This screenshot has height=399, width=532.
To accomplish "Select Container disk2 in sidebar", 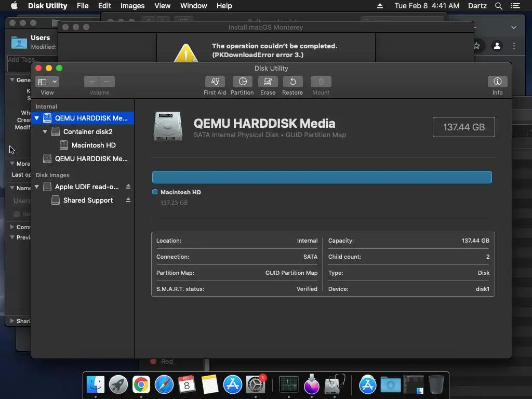I will 83,131.
